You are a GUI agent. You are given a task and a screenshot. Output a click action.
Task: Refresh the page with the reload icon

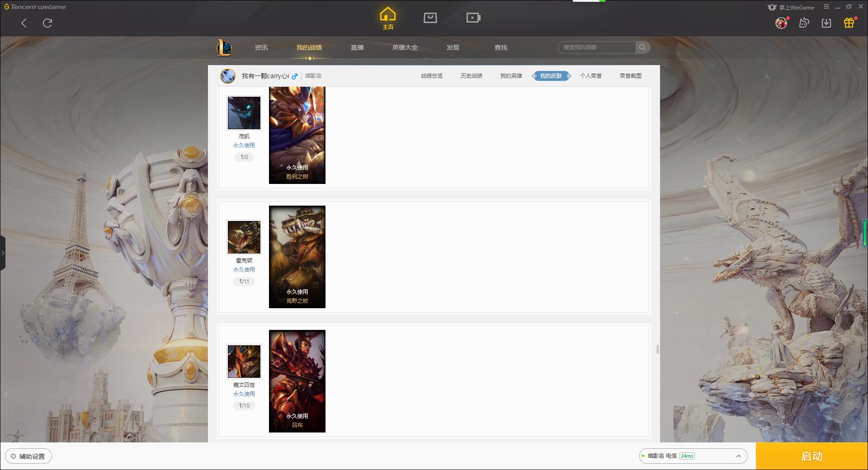47,23
